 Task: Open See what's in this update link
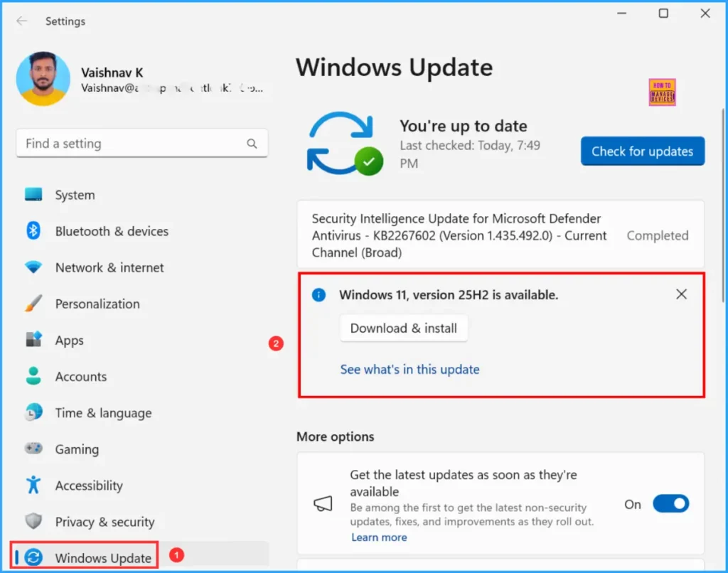pos(409,370)
